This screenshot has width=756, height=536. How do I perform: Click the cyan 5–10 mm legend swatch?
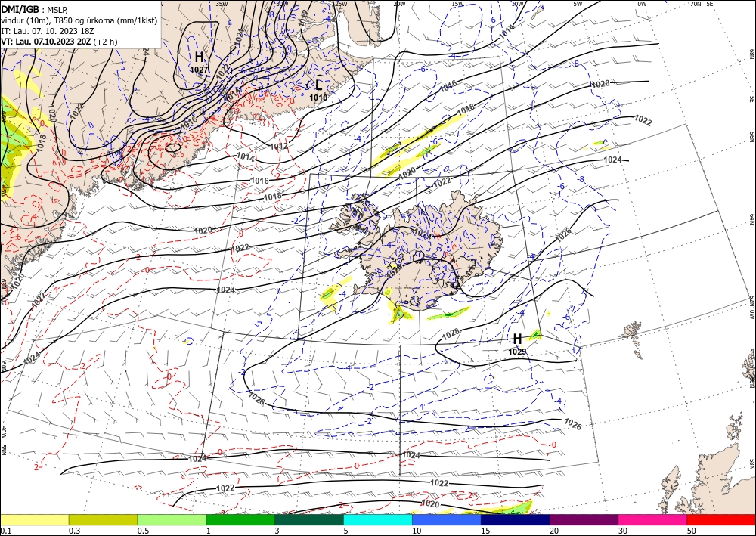click(x=378, y=519)
